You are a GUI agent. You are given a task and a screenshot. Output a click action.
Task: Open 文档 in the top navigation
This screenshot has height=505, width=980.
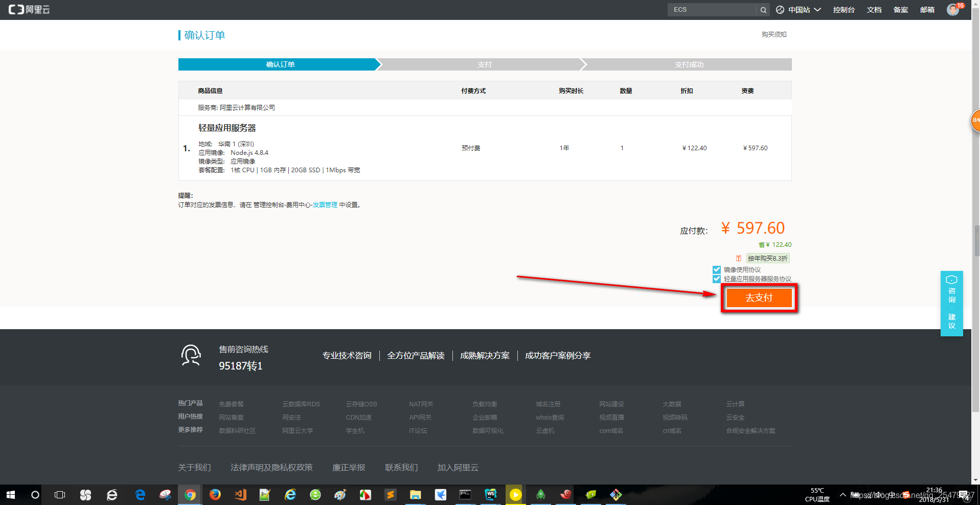click(874, 10)
